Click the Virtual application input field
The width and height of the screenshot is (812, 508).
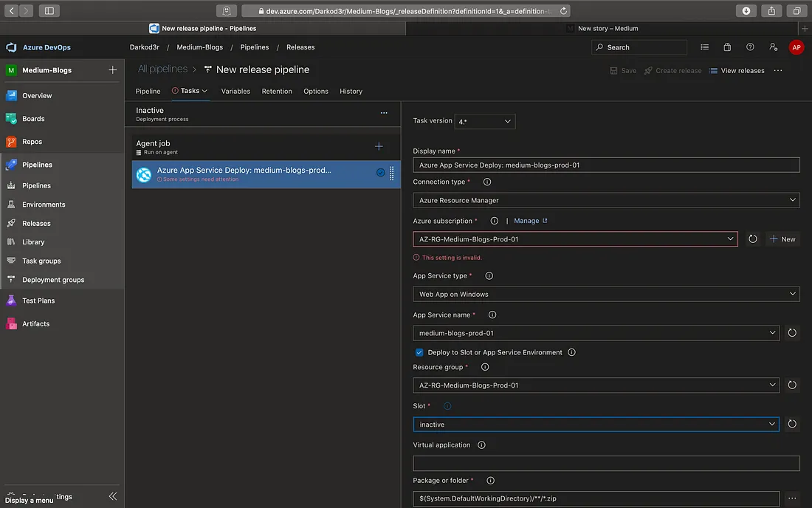606,463
